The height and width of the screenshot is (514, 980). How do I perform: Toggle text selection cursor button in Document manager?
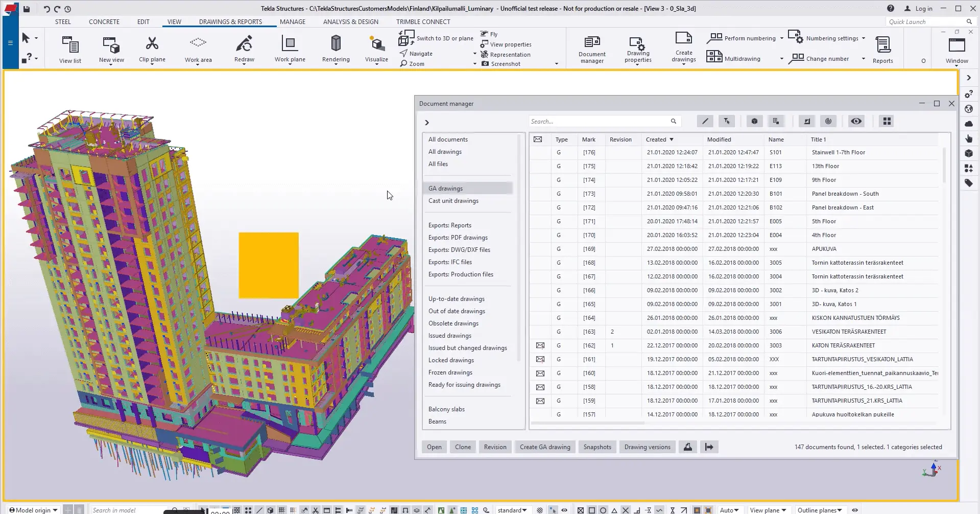coord(727,121)
